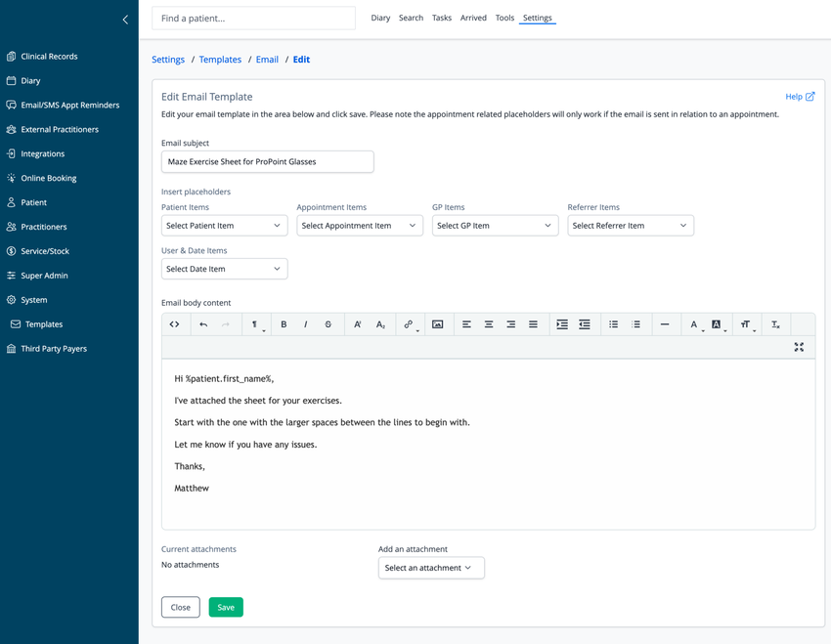Open the font size menu

coord(747,324)
